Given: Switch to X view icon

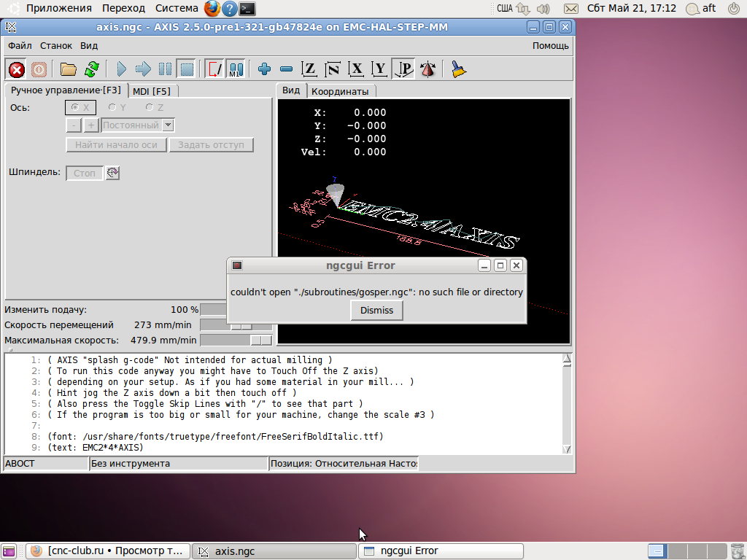Looking at the screenshot, I should click(356, 69).
